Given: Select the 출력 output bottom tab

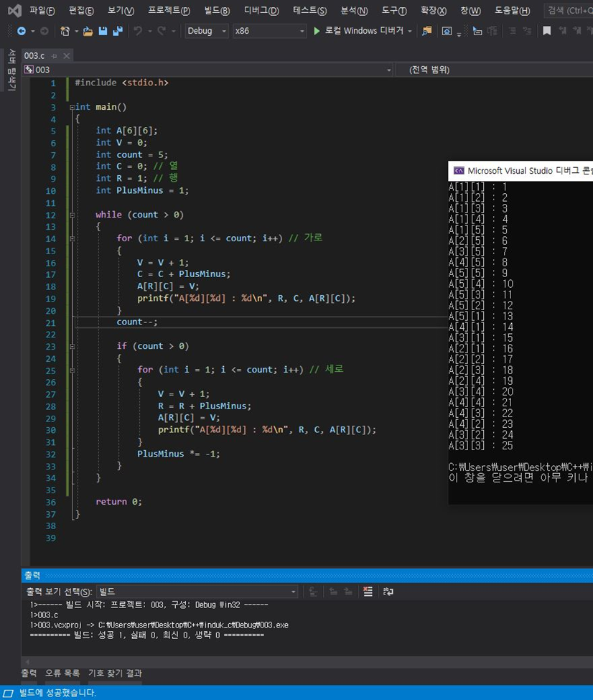Looking at the screenshot, I should click(x=29, y=673).
